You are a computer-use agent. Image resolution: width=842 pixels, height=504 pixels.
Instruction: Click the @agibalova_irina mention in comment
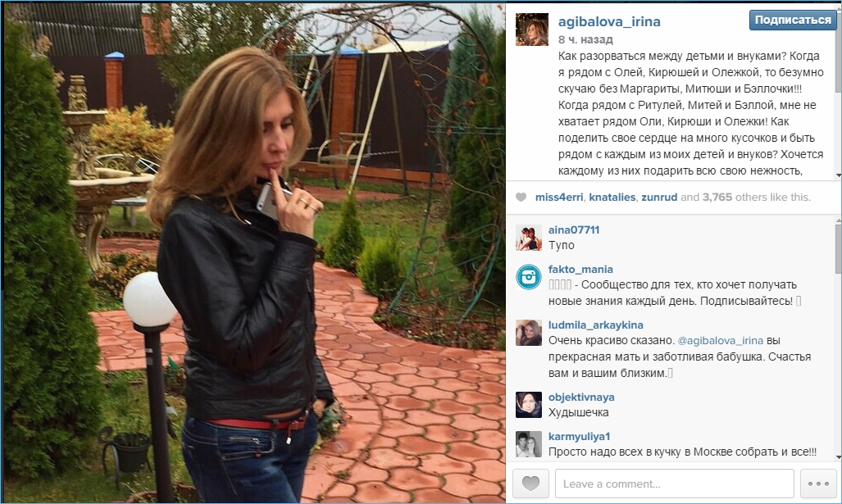coord(720,341)
